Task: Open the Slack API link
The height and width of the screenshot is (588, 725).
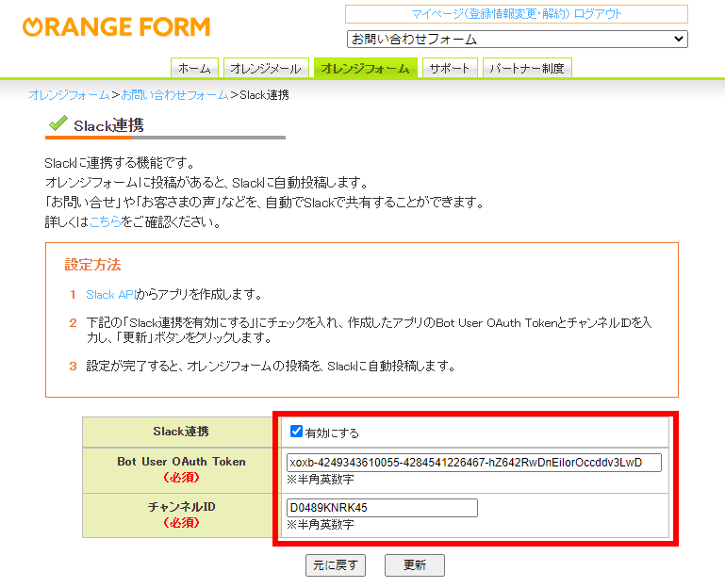Action: coord(111,294)
